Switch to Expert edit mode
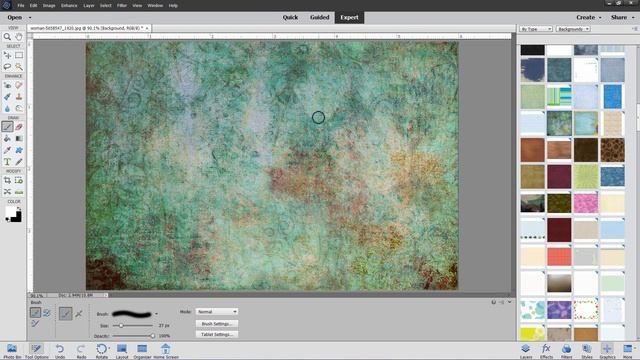 point(349,18)
